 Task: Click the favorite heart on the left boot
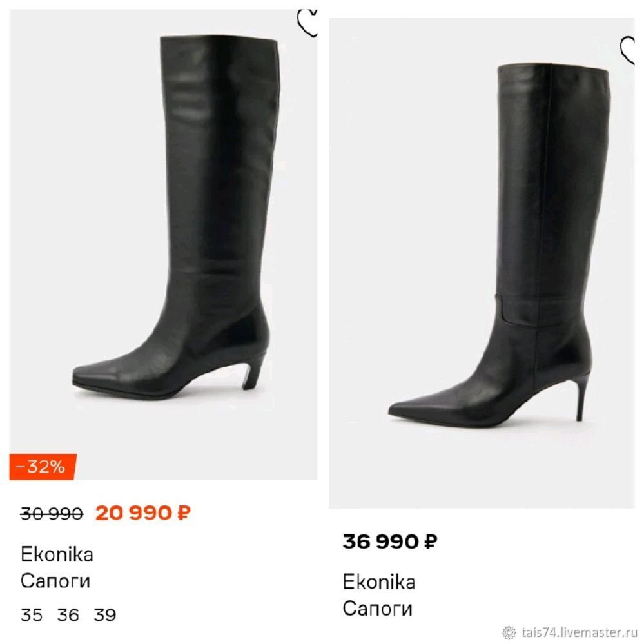coord(307,23)
